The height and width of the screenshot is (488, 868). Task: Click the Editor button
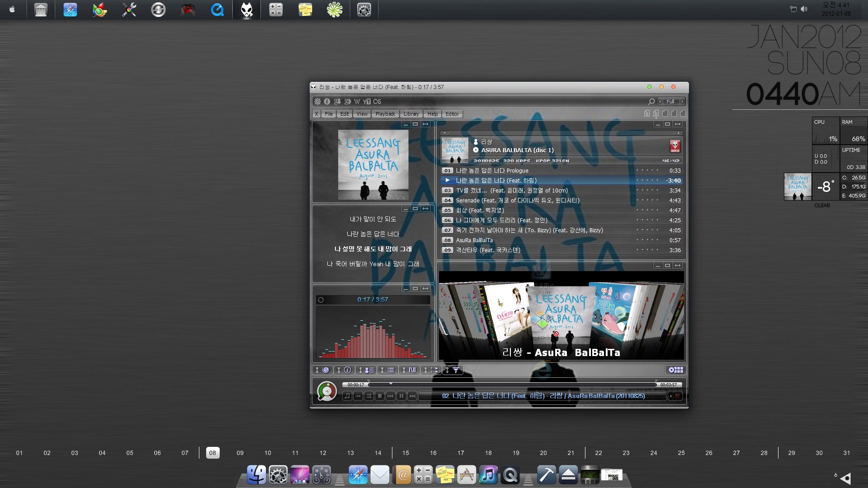pyautogui.click(x=452, y=114)
